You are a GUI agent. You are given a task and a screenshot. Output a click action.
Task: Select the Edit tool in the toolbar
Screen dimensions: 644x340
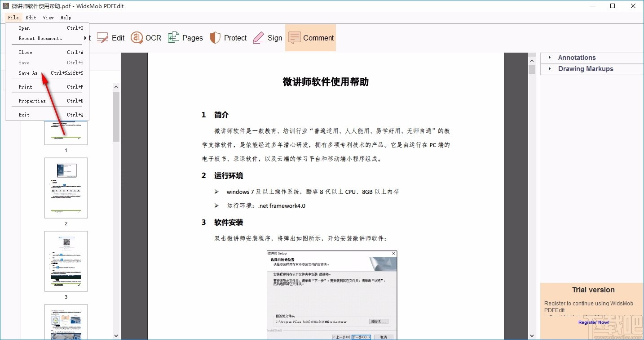coord(111,38)
